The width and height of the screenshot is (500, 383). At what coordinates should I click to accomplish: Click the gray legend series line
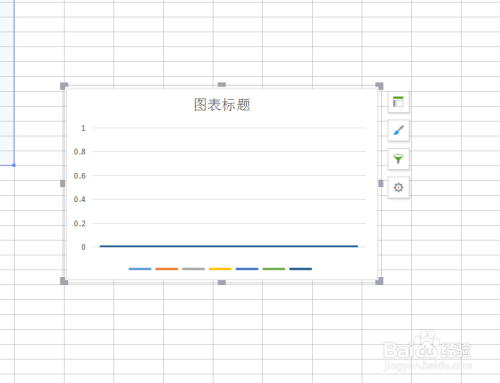pos(193,269)
